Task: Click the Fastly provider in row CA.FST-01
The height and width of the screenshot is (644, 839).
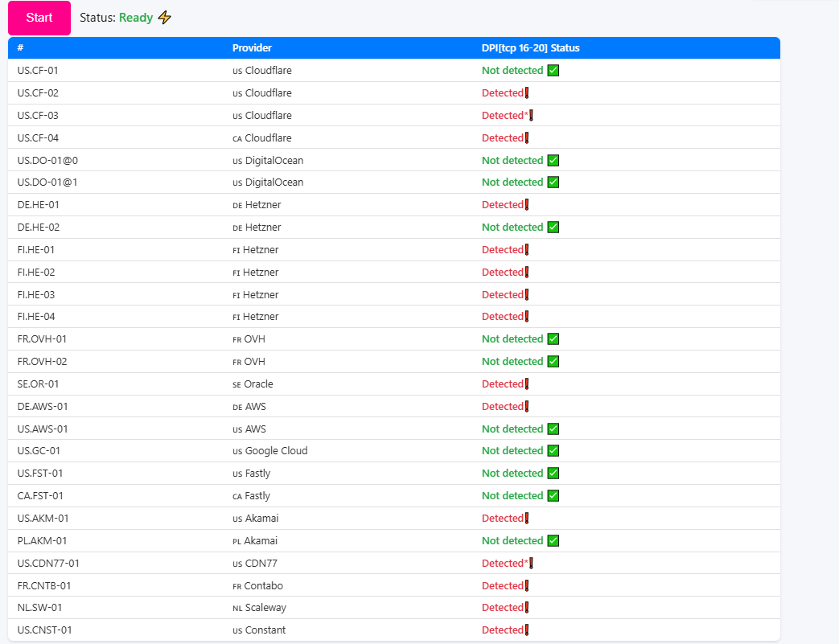Action: 251,496
